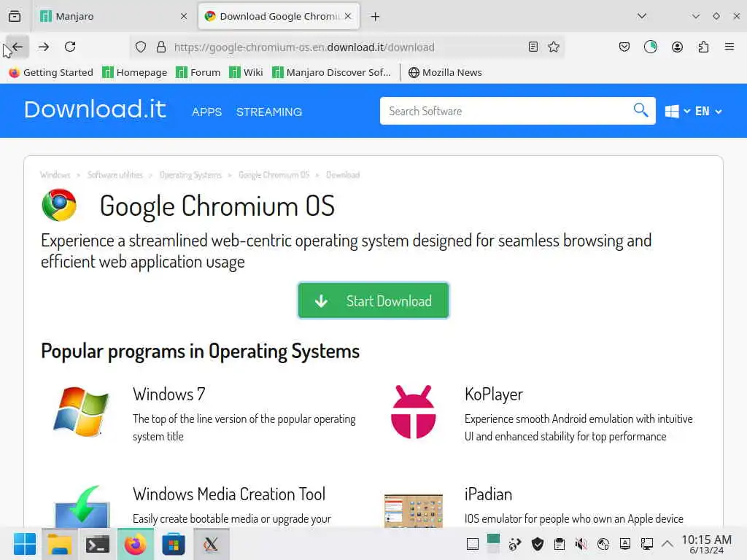Open the KoPlayer program icon
Viewport: 747px width, 560px height.
tap(413, 412)
